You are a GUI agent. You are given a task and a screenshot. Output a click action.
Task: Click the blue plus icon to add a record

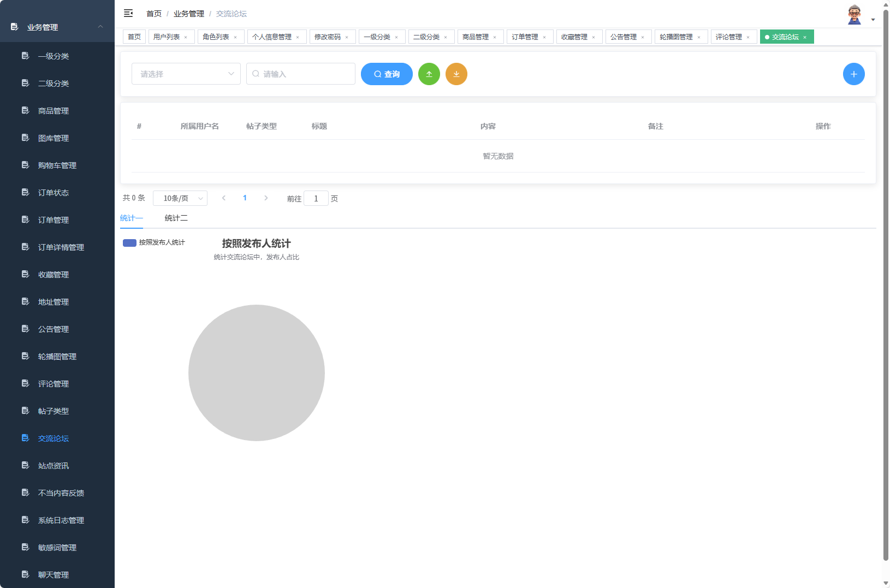point(853,74)
